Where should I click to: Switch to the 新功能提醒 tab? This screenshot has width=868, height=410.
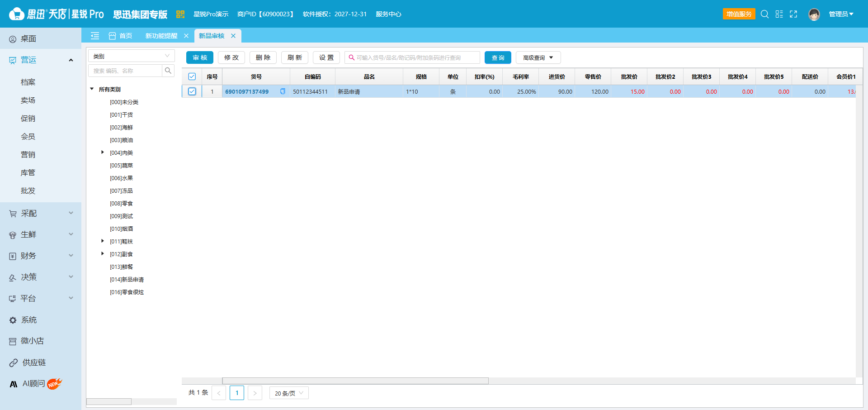161,36
